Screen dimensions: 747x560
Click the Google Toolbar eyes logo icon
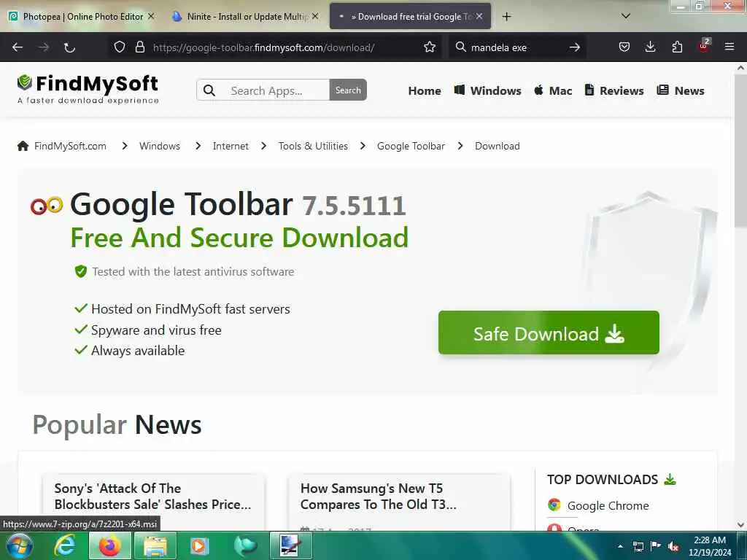point(47,206)
